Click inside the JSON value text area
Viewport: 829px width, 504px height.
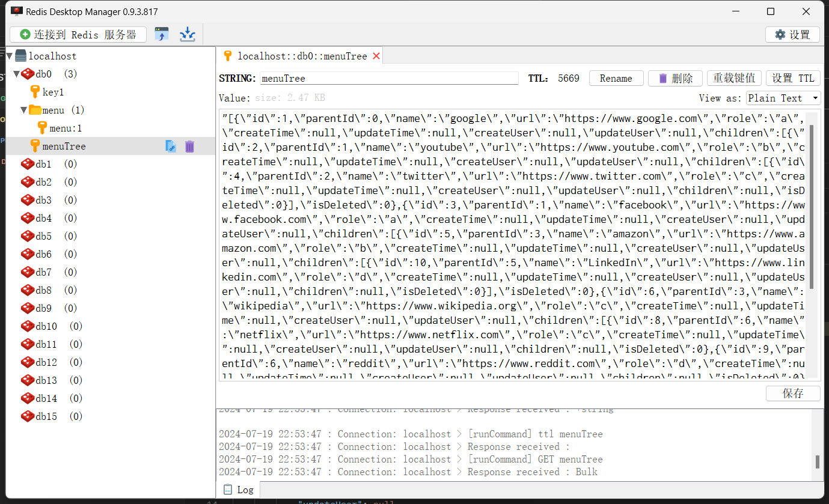point(513,245)
